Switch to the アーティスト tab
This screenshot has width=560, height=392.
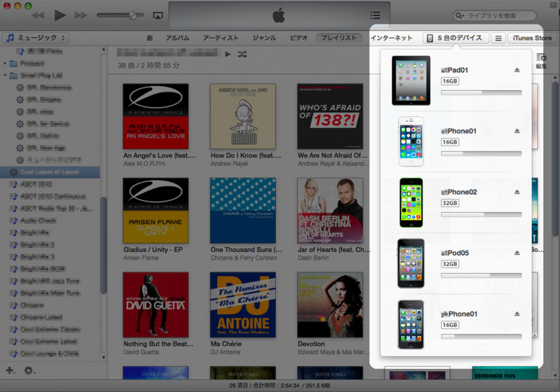pos(220,38)
